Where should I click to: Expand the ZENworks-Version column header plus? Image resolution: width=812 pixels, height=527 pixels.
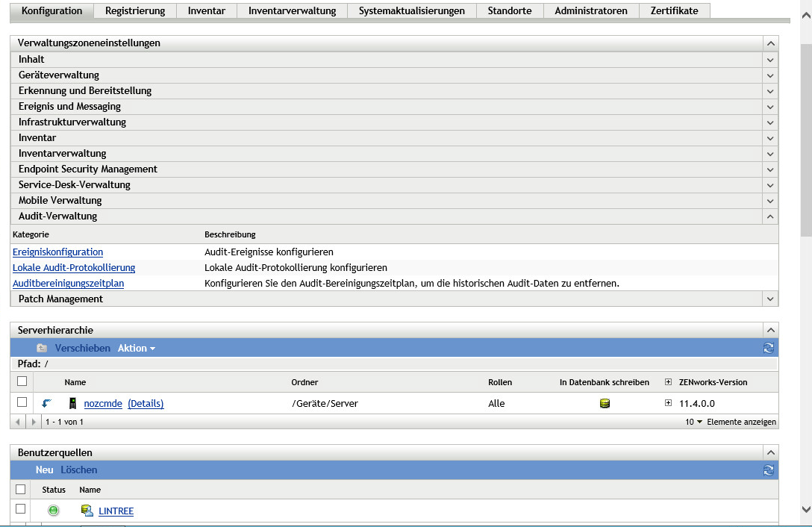[668, 382]
